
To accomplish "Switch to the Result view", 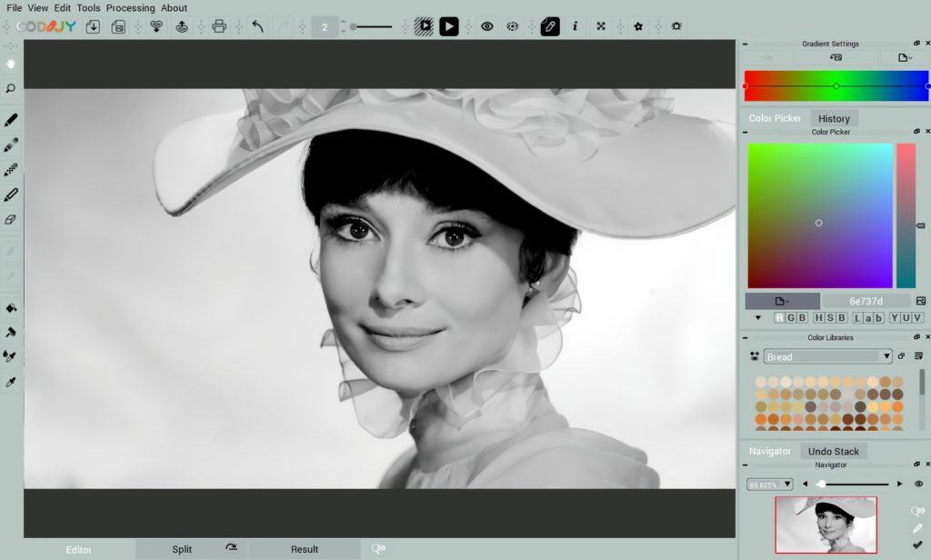I will tap(305, 549).
